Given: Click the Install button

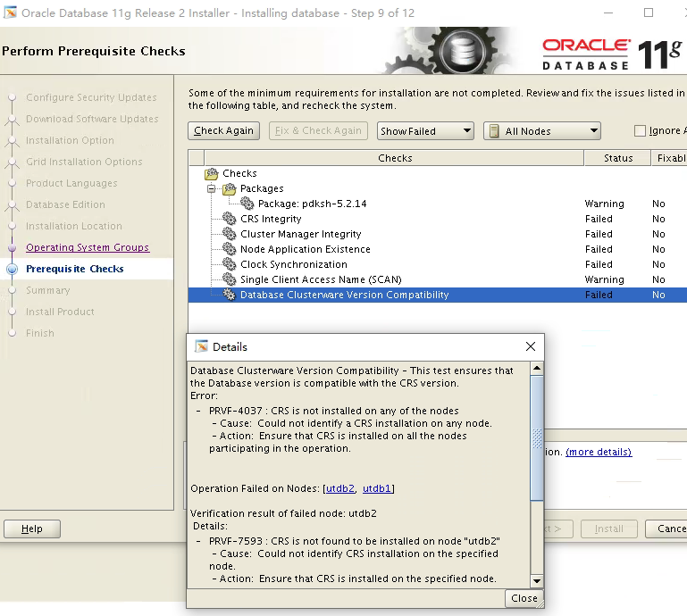Looking at the screenshot, I should [608, 529].
